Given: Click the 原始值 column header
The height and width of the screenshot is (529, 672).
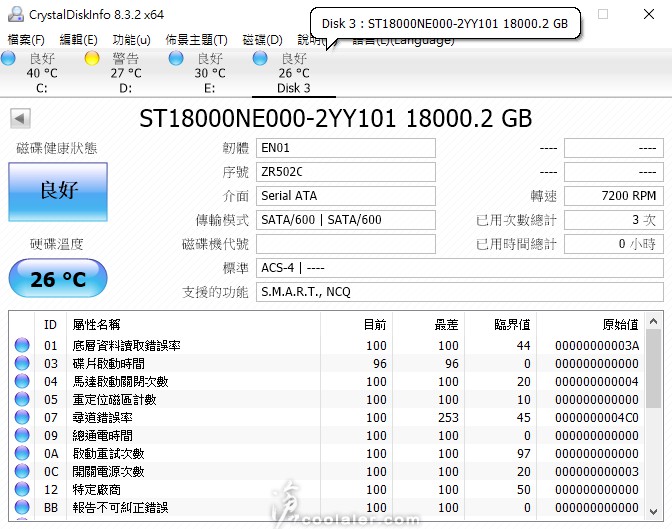Looking at the screenshot, I should click(x=590, y=325).
